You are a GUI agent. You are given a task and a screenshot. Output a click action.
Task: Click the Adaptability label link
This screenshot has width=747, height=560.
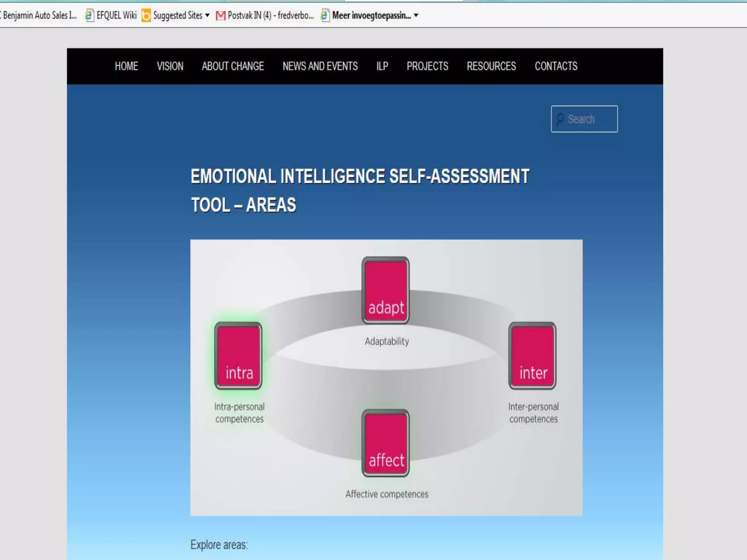(387, 341)
